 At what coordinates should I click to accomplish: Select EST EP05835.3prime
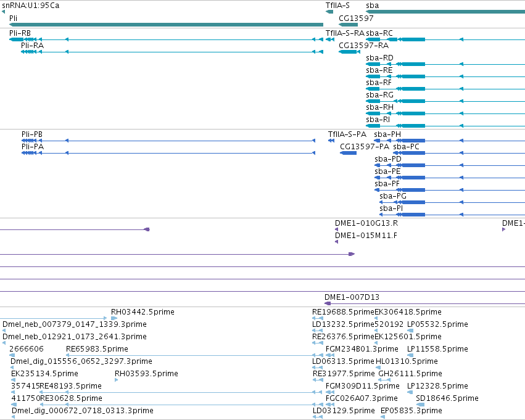click(382, 417)
